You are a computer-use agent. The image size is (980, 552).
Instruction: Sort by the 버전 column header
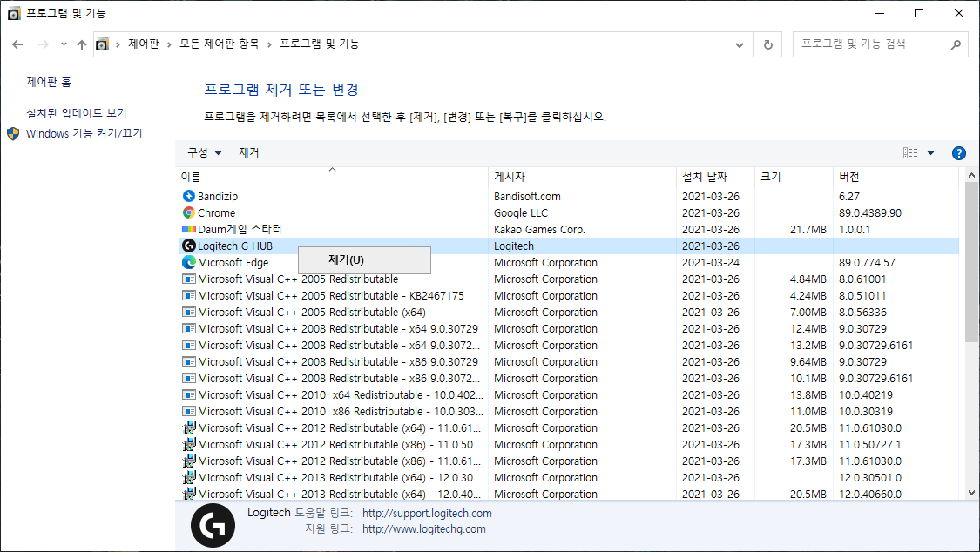point(896,177)
